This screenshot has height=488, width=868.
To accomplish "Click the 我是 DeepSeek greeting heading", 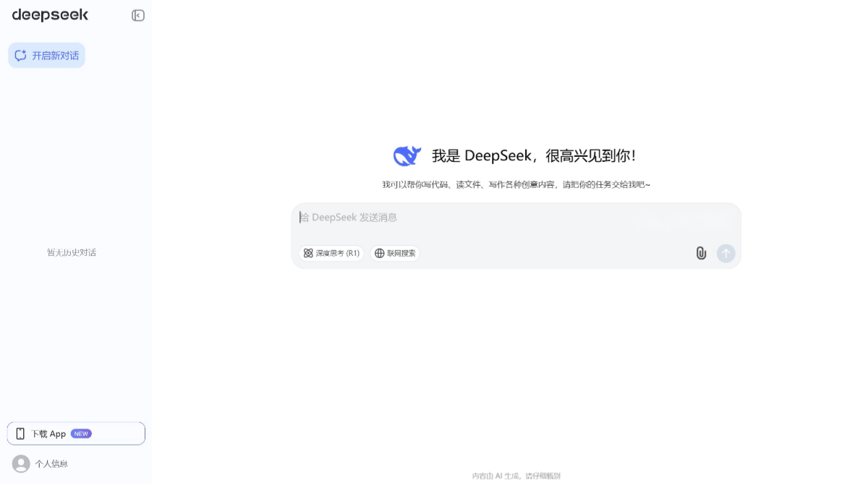I will point(534,155).
